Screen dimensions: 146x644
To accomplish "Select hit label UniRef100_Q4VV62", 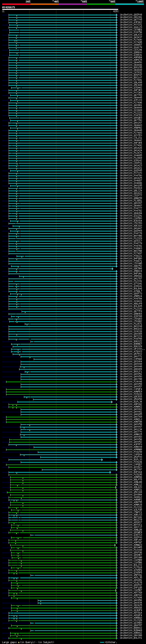I will pyautogui.click(x=131, y=409).
